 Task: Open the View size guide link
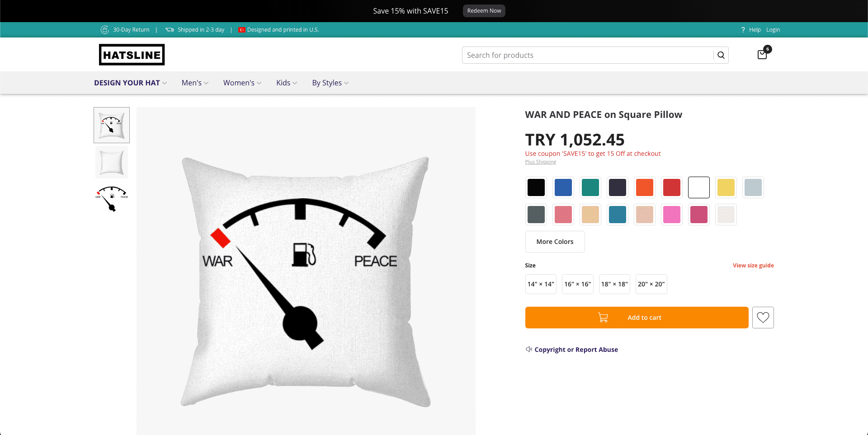tap(753, 265)
